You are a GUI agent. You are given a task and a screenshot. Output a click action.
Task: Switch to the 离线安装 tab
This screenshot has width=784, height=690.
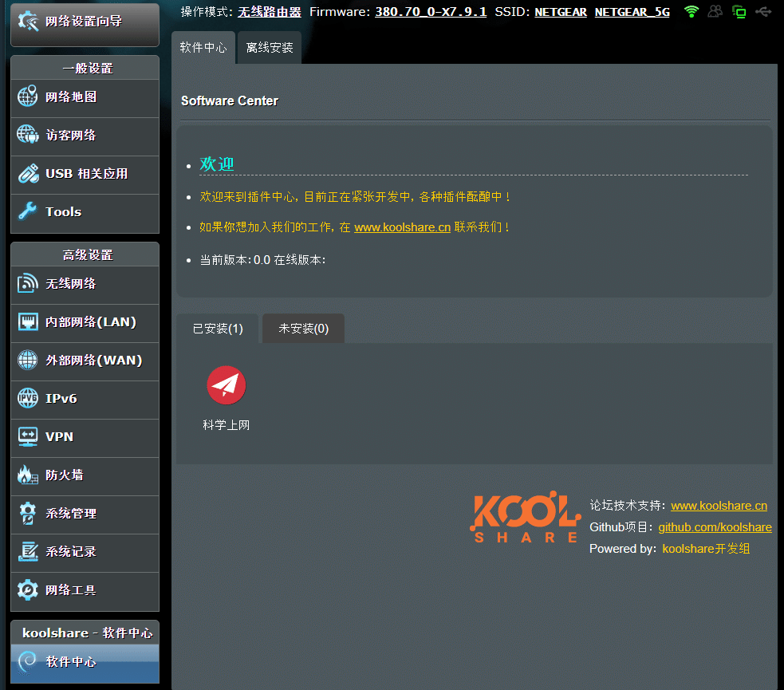(270, 48)
